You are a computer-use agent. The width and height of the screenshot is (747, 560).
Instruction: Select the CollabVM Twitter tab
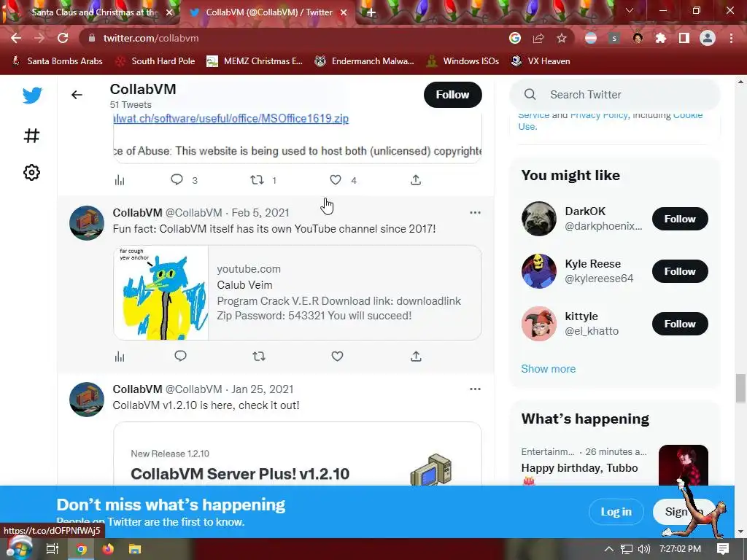268,12
